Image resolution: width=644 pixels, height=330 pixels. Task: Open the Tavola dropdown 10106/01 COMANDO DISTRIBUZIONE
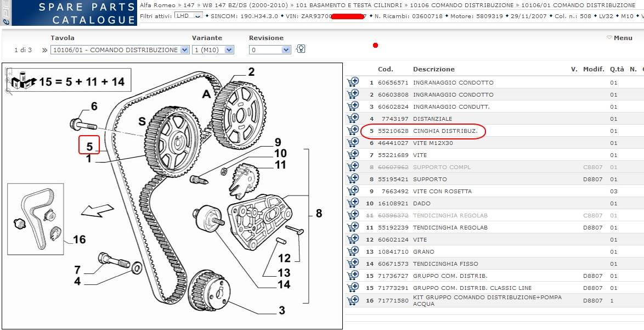120,50
